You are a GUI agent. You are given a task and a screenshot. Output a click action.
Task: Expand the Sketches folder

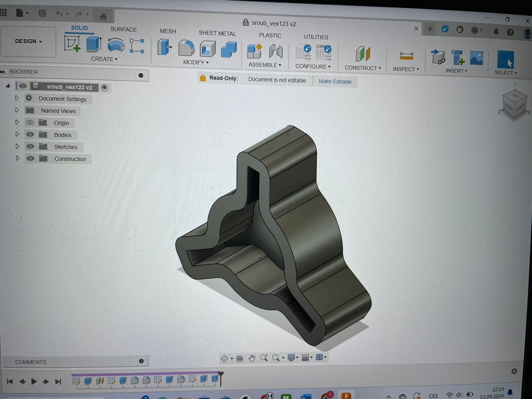pos(17,146)
